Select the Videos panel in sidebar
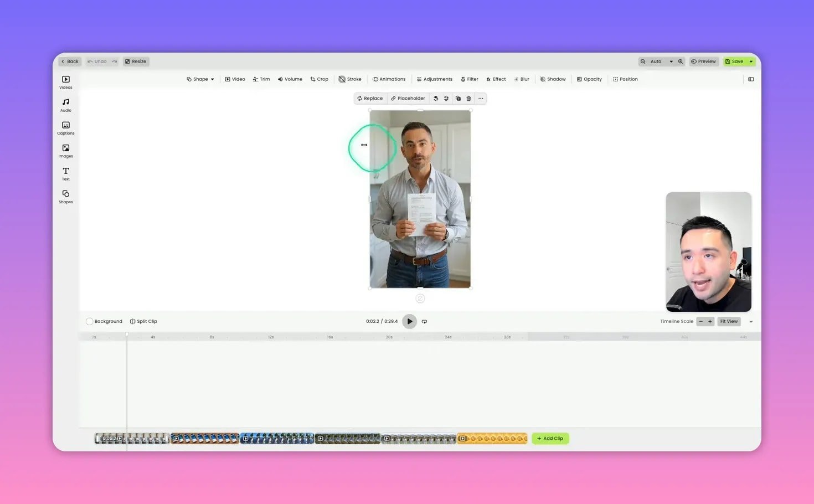This screenshot has height=504, width=814. 65,83
